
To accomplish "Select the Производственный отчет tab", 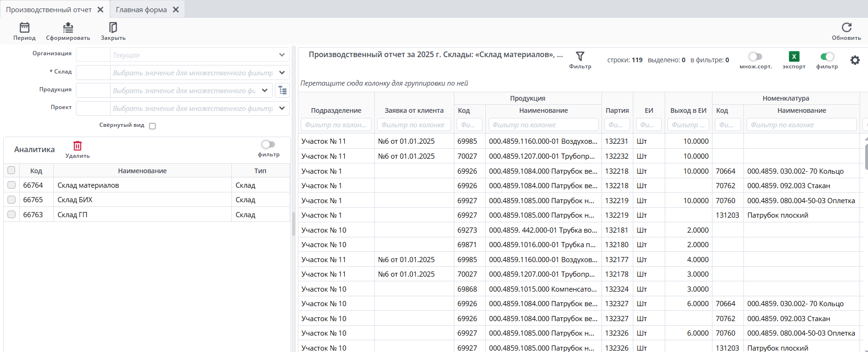I will (x=49, y=10).
